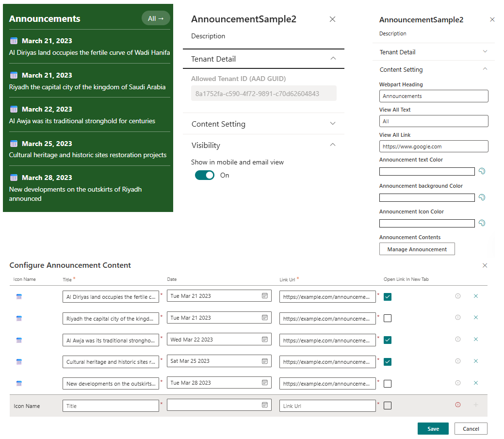This screenshot has height=439, width=504.
Task: Expand the Content Setting section in middle pane
Action: point(333,124)
